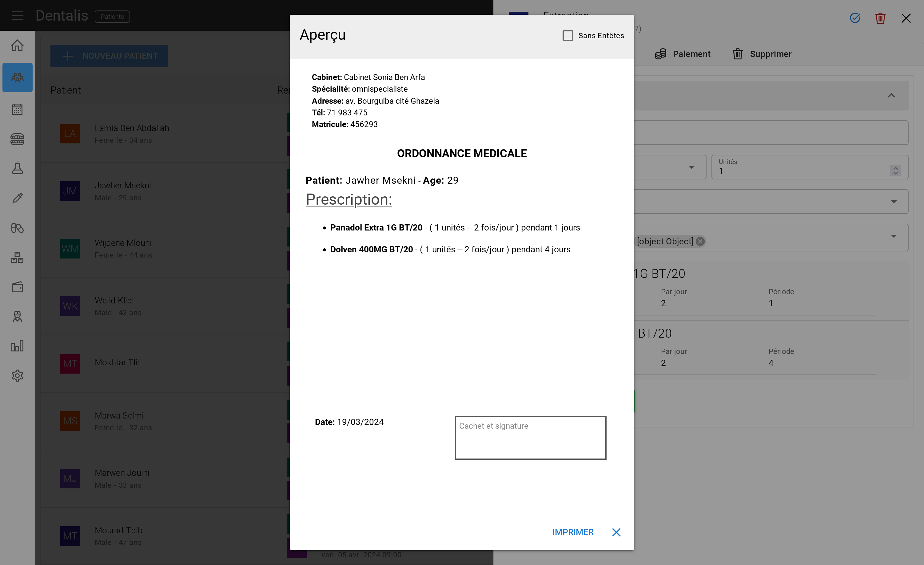The image size is (924, 565).
Task: Toggle the Sans Entêtes checkbox
Action: pos(568,36)
